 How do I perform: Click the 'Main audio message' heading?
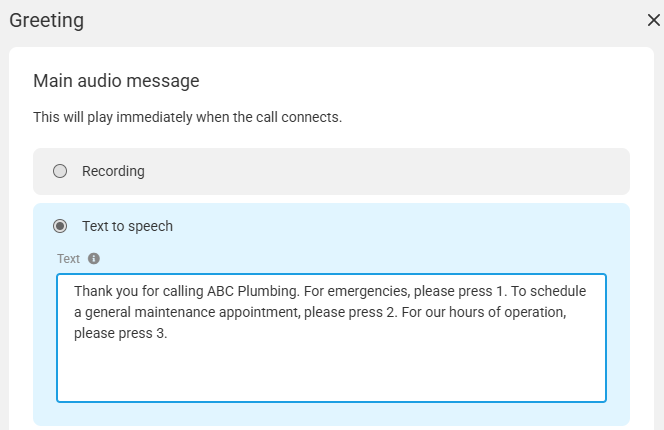point(116,80)
